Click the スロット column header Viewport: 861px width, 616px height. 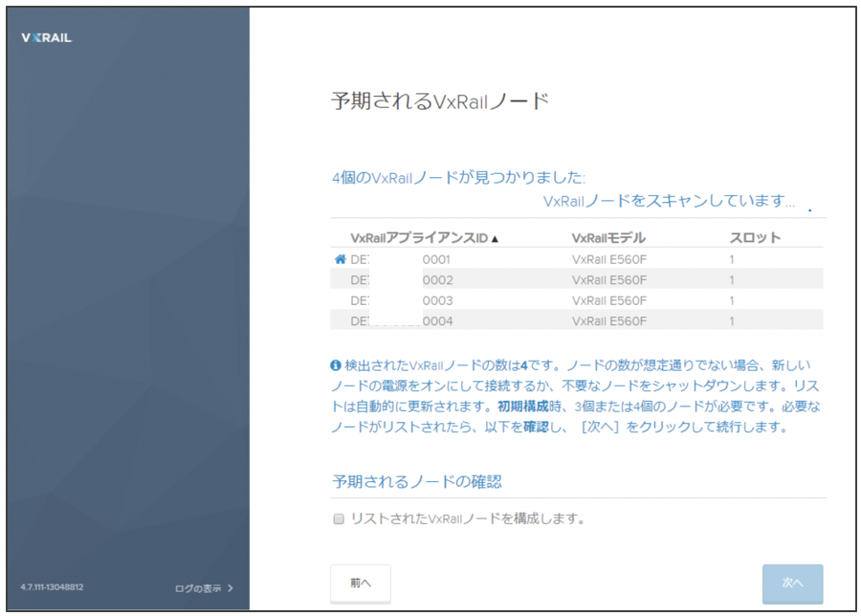click(755, 238)
